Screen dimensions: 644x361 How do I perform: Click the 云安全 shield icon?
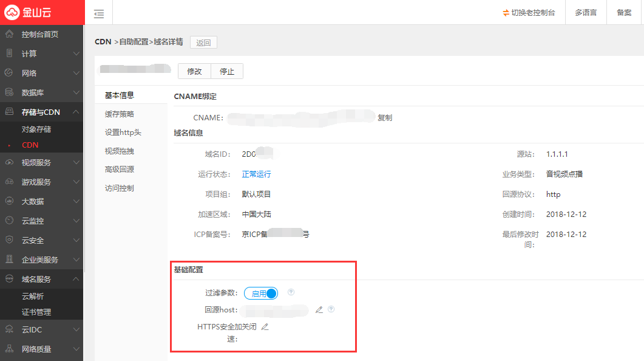click(x=9, y=239)
